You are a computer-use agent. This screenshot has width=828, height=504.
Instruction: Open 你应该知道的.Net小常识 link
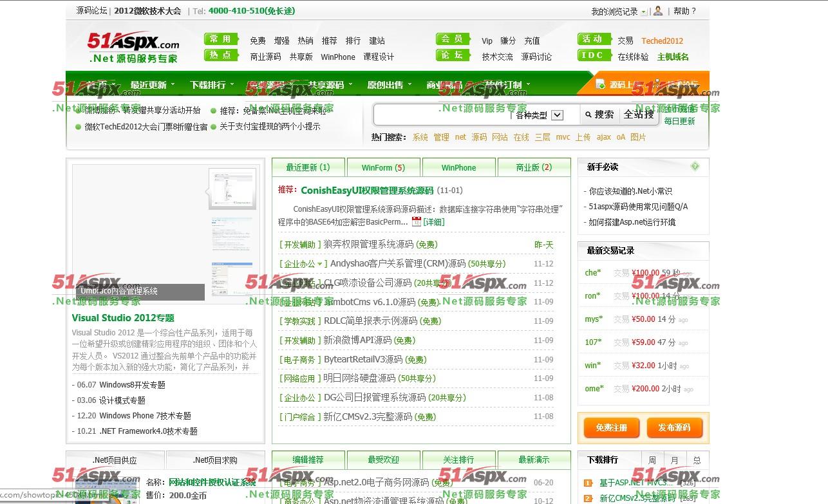point(630,191)
